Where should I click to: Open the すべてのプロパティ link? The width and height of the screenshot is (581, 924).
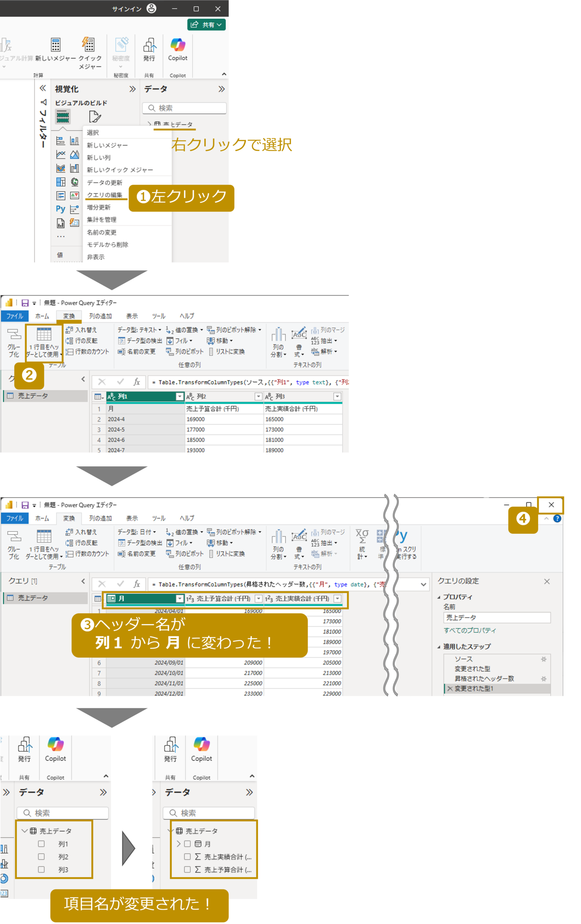[470, 631]
